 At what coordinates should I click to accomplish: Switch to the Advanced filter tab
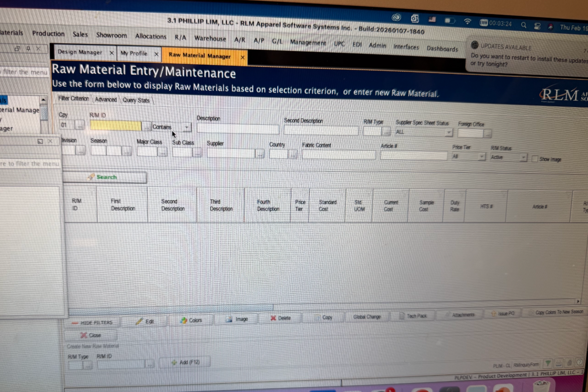[x=106, y=99]
